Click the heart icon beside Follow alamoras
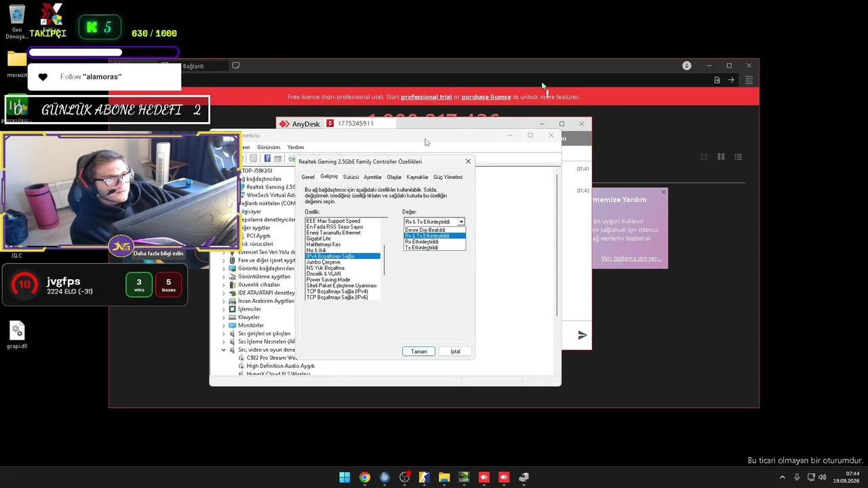This screenshot has width=868, height=488. coord(43,77)
